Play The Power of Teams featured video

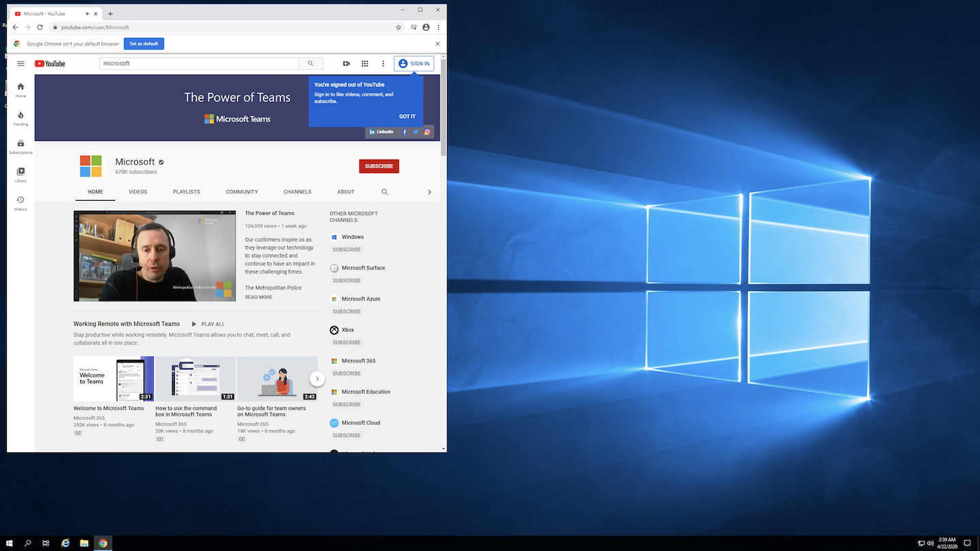(154, 256)
